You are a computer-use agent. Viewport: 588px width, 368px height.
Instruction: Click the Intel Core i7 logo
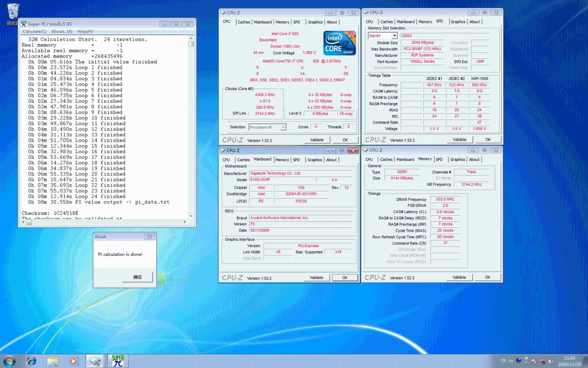click(340, 43)
